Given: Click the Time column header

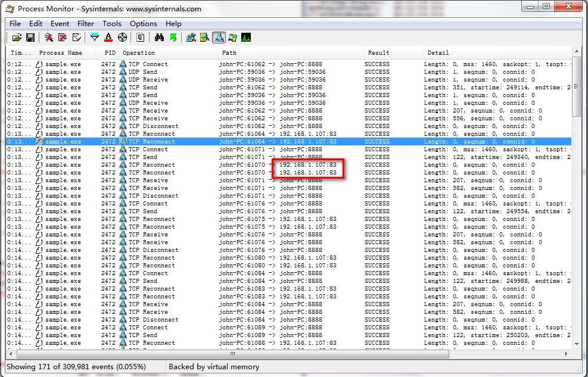Looking at the screenshot, I should [x=21, y=53].
